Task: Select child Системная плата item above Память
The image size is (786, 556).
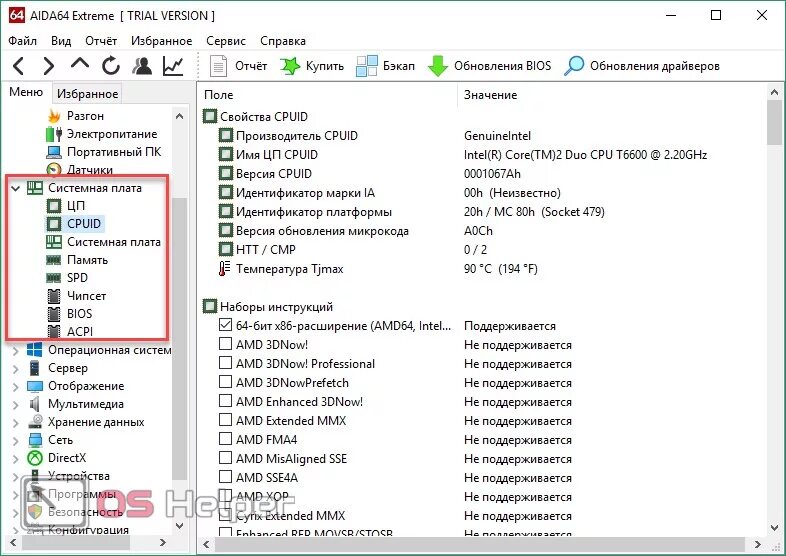Action: point(114,242)
